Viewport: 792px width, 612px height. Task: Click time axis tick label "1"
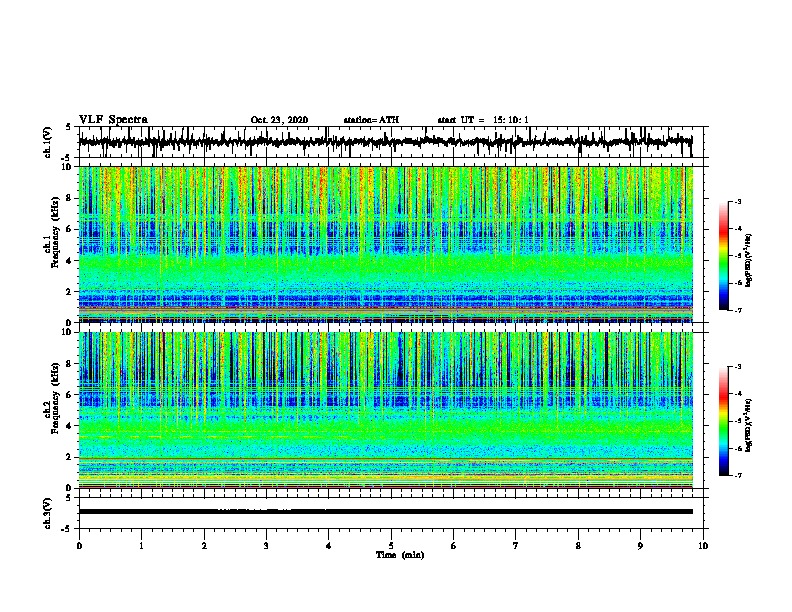point(141,546)
